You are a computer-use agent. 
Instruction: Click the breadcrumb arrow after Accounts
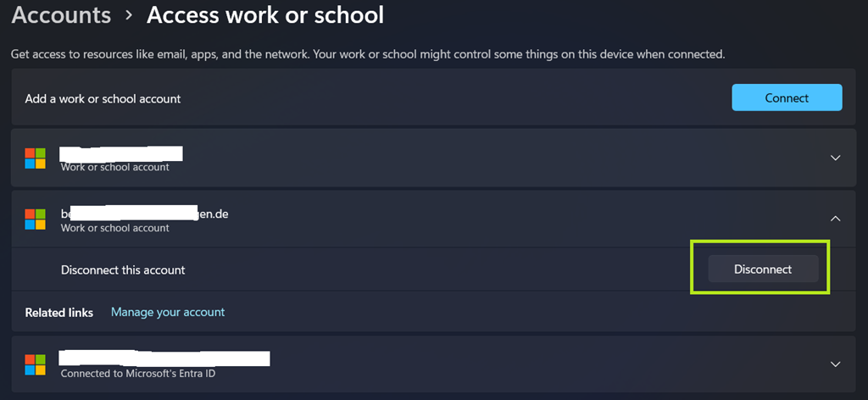(x=129, y=16)
